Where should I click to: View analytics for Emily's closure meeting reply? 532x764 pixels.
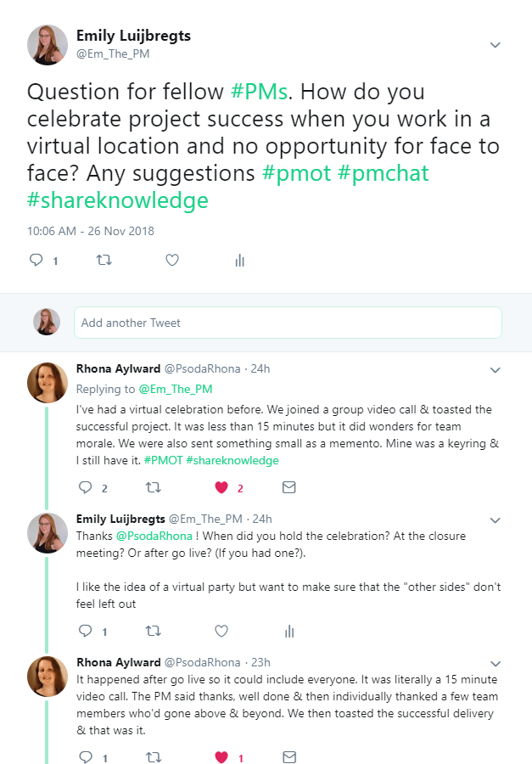(x=288, y=631)
